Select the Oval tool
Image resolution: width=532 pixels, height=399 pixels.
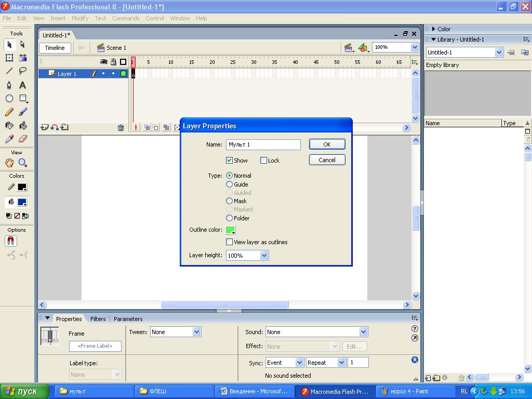(9, 99)
